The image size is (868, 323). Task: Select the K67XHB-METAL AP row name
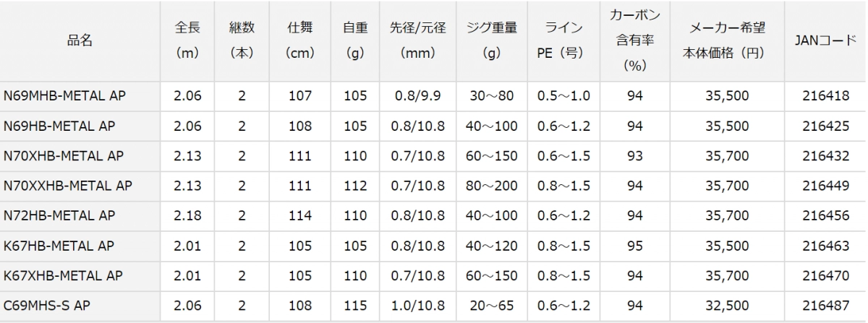coord(64,276)
